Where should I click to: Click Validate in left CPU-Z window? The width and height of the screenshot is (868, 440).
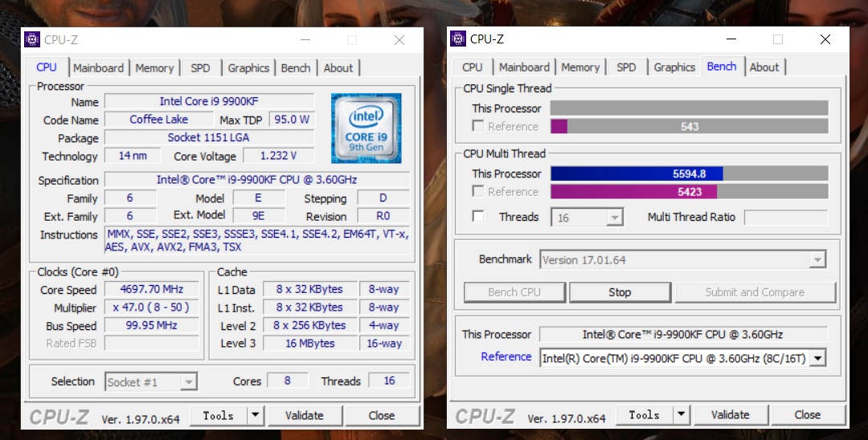pyautogui.click(x=305, y=415)
